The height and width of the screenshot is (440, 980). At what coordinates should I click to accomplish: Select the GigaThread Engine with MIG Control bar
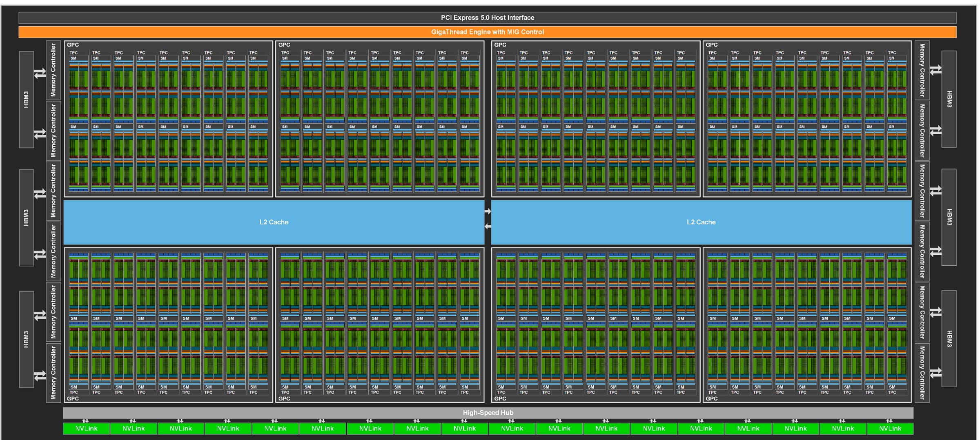pos(488,32)
